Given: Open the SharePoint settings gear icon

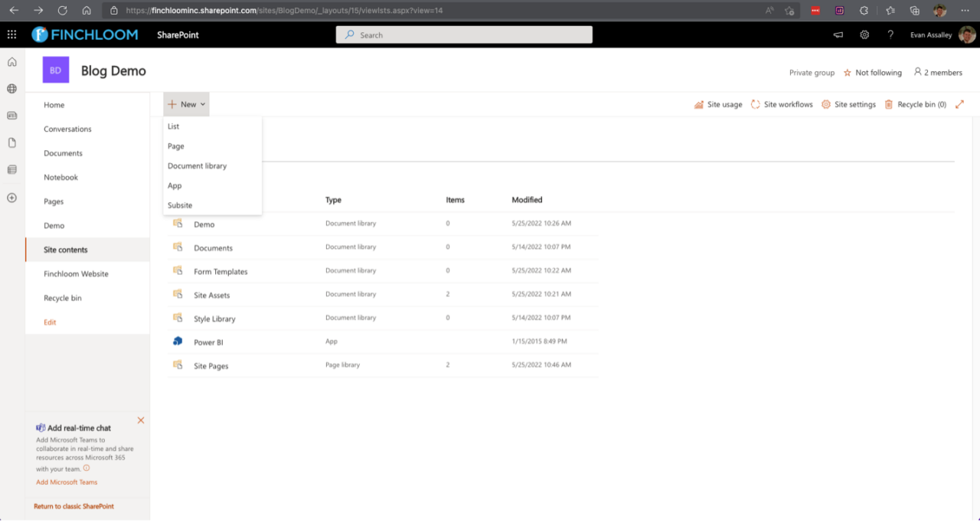Looking at the screenshot, I should click(864, 34).
